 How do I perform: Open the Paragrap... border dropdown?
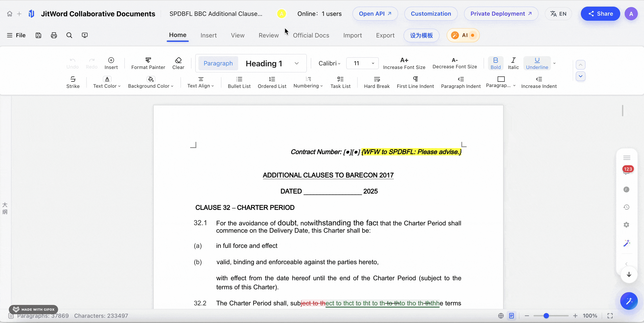(x=501, y=82)
